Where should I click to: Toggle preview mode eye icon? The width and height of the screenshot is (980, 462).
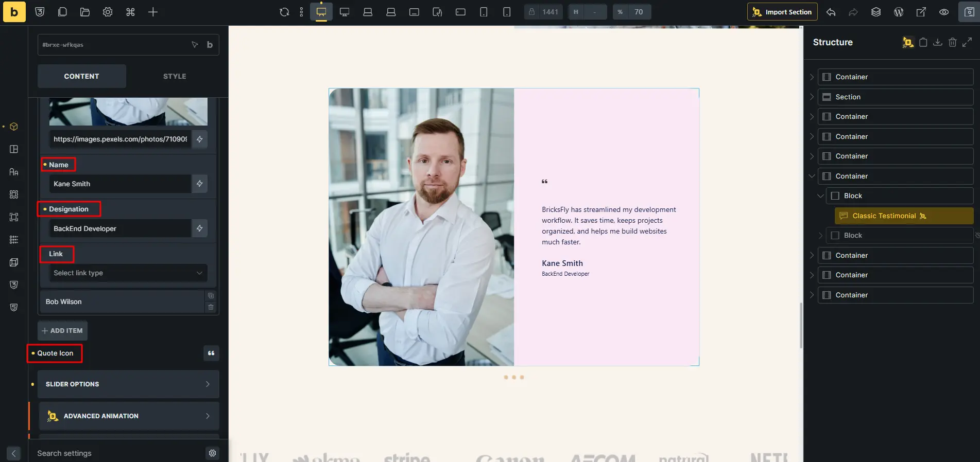click(x=944, y=12)
